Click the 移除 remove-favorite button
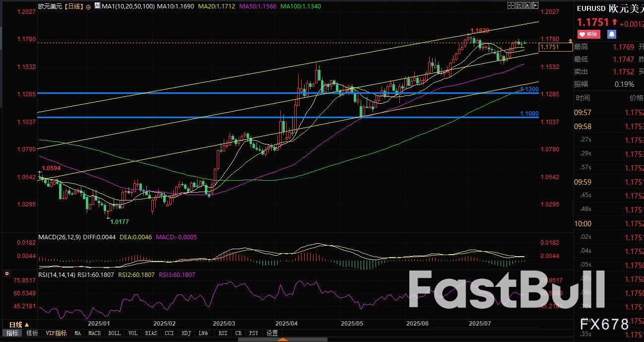Viewport: 644px width, 342px height. coord(588,34)
